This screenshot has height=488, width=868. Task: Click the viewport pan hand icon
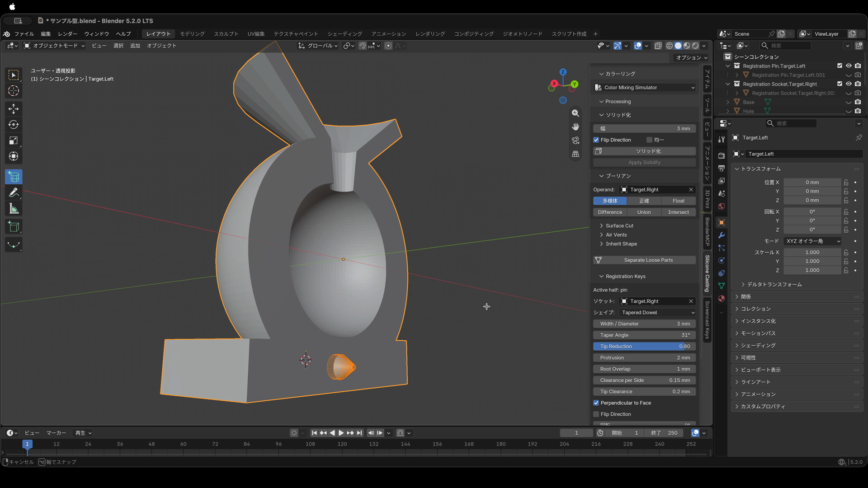(576, 127)
